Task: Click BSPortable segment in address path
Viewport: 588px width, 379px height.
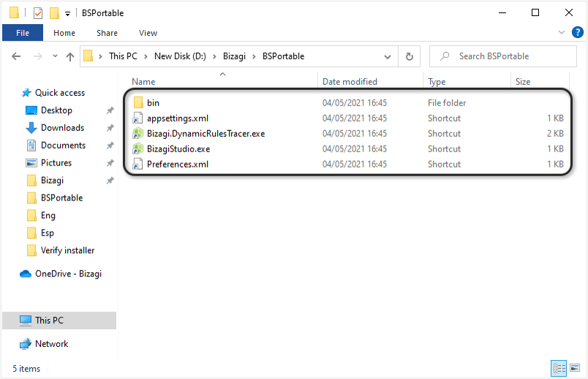Action: pyautogui.click(x=283, y=56)
